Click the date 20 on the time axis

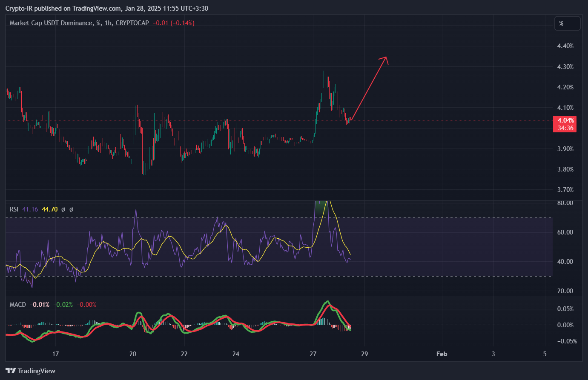pos(133,354)
